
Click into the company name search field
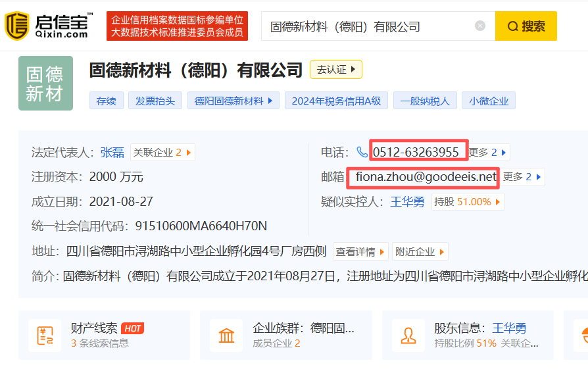coord(371,26)
